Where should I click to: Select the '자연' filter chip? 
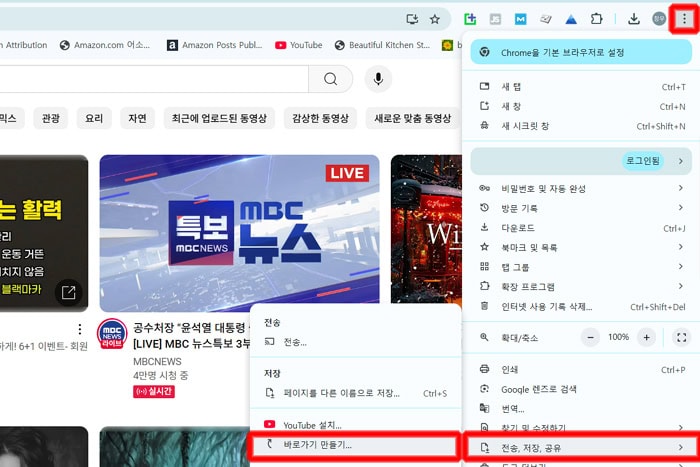(137, 118)
